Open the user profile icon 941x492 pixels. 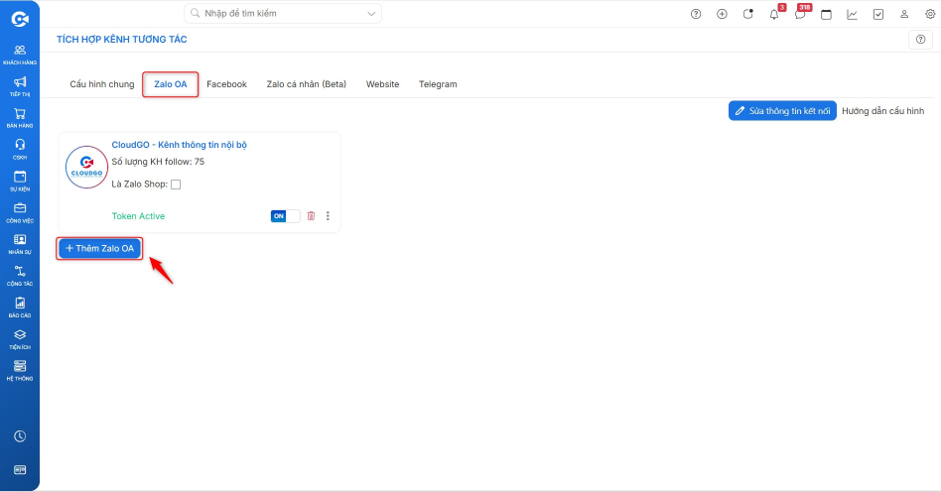pos(904,14)
